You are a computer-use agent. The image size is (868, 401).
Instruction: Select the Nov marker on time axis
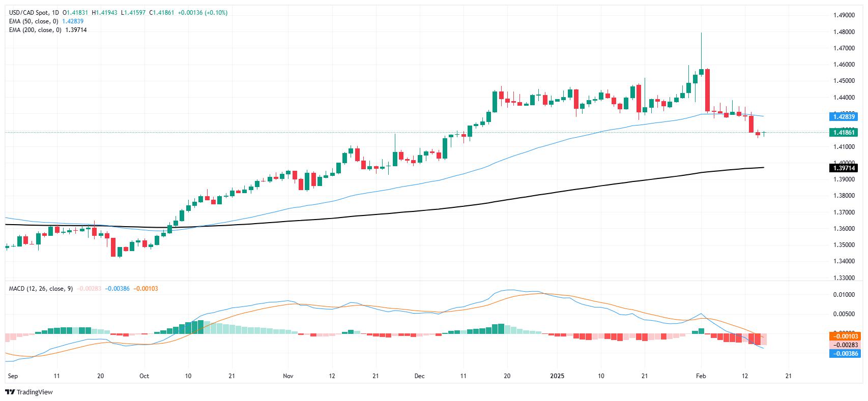tap(288, 376)
